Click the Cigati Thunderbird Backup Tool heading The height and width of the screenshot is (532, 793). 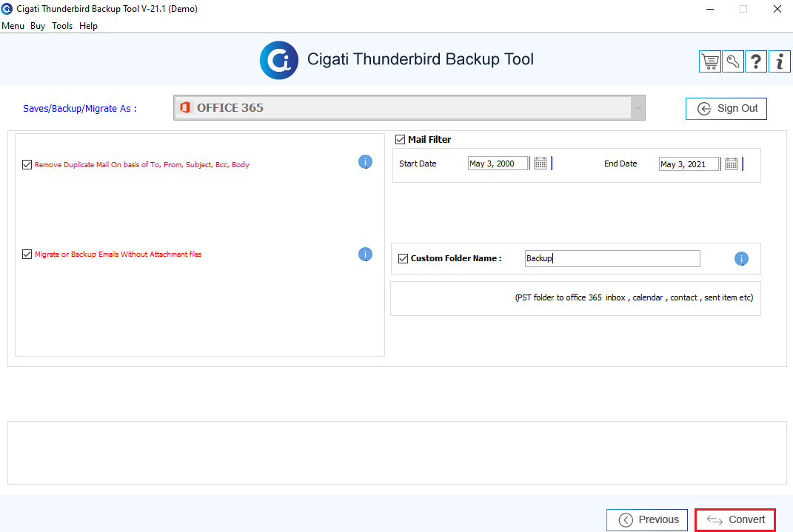pos(421,59)
